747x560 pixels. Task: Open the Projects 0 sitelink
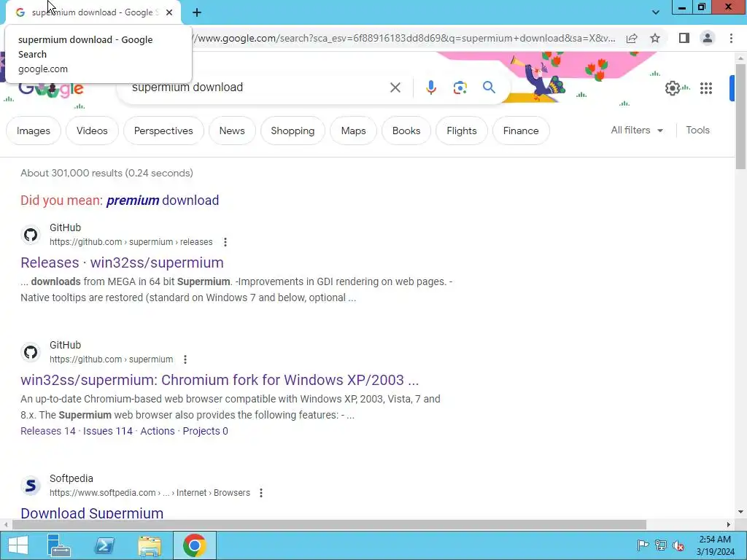pos(205,431)
